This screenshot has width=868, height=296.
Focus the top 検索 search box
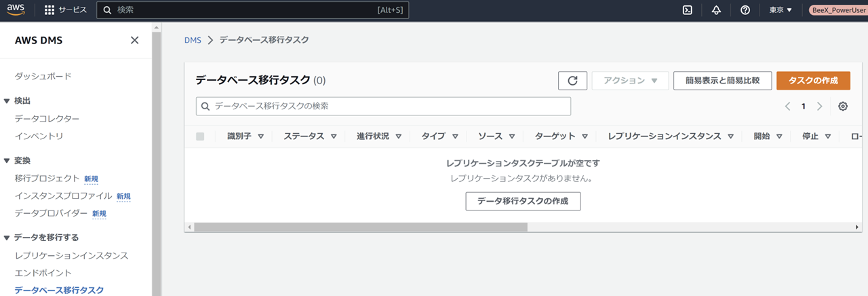click(253, 10)
